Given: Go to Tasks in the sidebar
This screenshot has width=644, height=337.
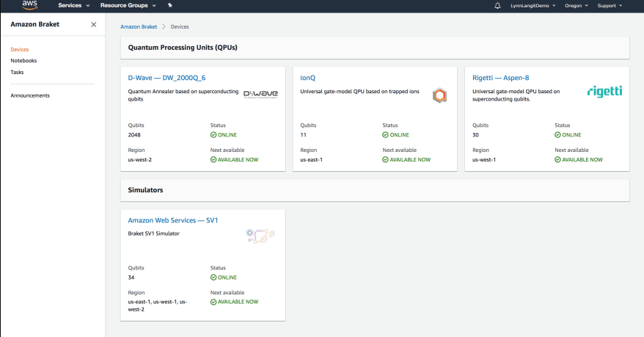Looking at the screenshot, I should coord(17,72).
